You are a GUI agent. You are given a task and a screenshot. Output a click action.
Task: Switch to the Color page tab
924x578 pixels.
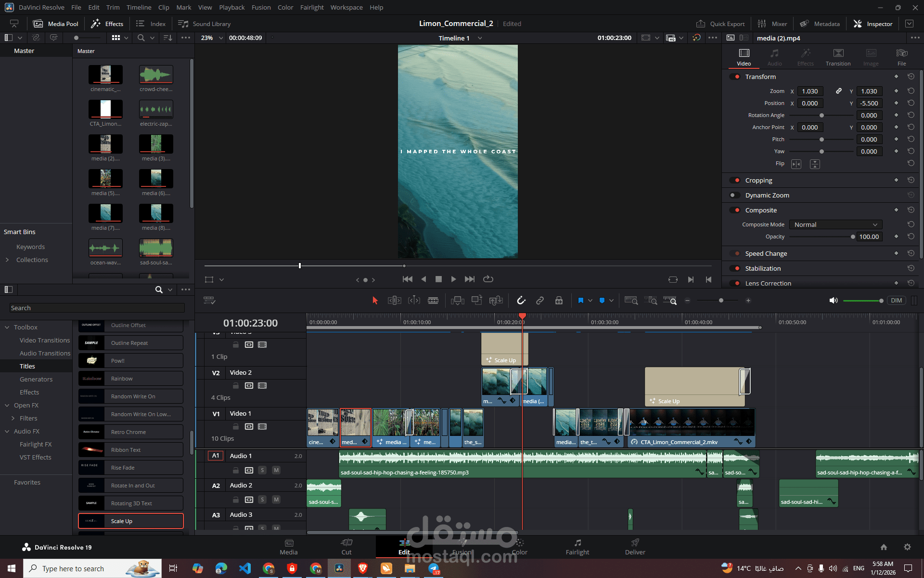point(519,547)
